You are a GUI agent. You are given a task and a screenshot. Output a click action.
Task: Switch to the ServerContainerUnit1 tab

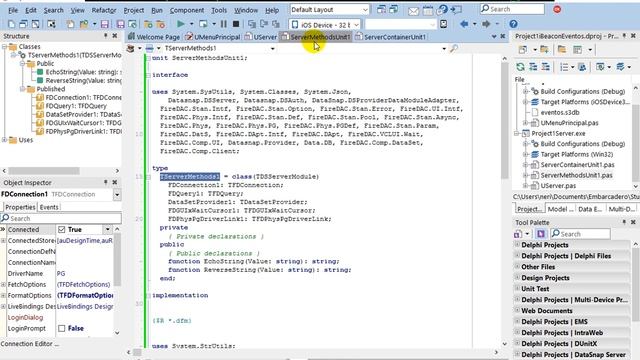pos(391,37)
